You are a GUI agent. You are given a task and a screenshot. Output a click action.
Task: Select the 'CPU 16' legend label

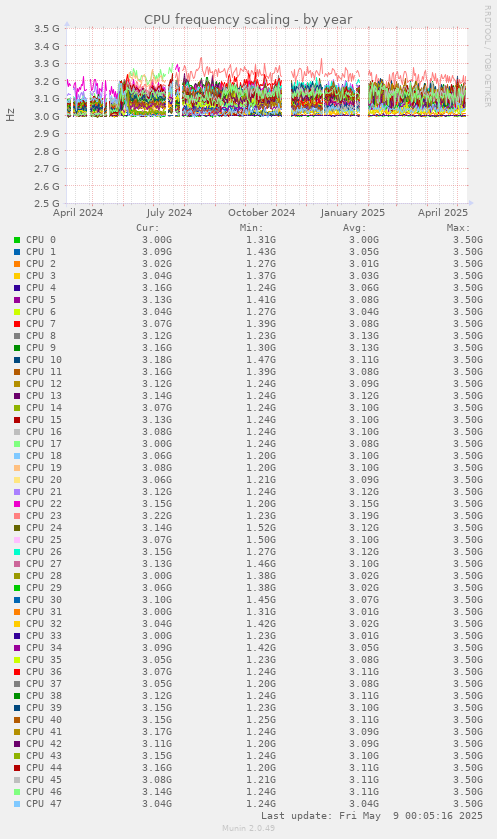pyautogui.click(x=44, y=432)
